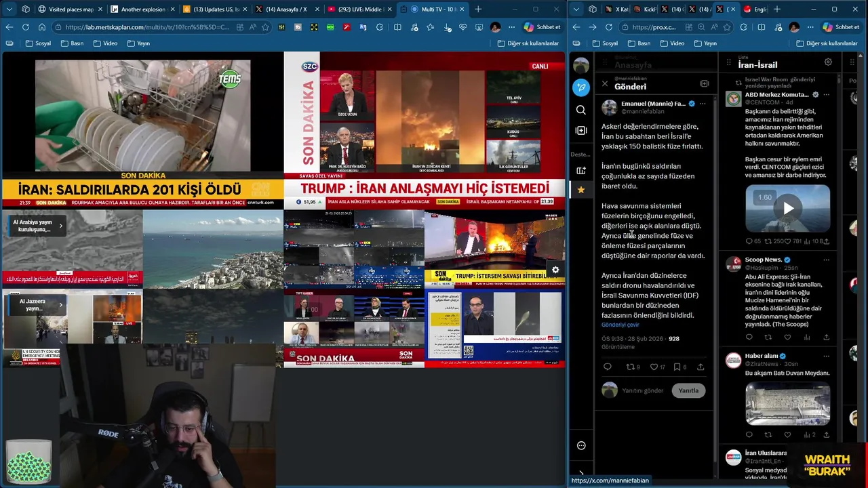Open the Video bookmarks folder in left browser
868x488 pixels.
(105, 43)
